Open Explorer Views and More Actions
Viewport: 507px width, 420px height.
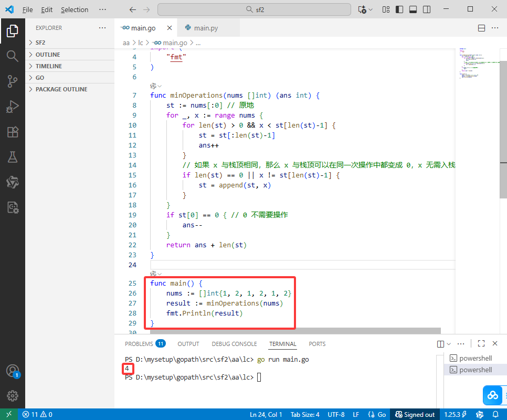point(102,28)
